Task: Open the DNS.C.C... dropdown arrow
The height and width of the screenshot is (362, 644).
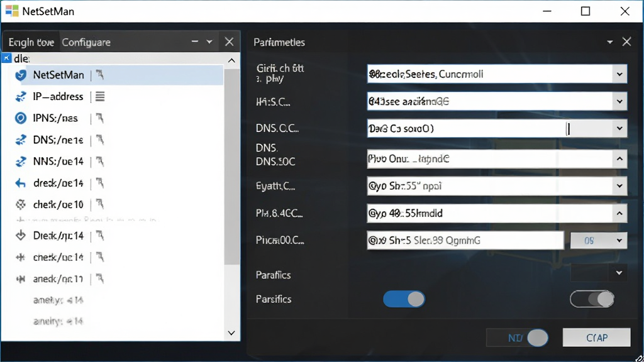Action: click(619, 128)
